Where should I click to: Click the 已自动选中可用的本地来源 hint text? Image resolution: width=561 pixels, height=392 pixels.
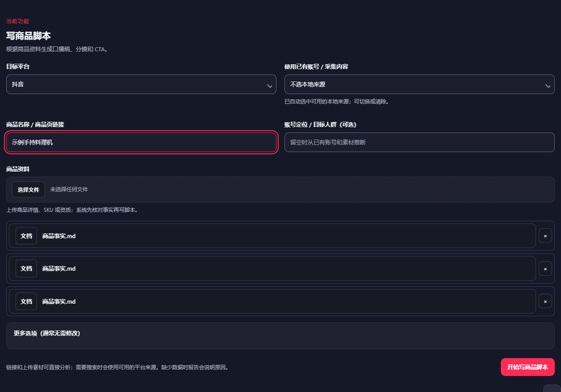(337, 102)
